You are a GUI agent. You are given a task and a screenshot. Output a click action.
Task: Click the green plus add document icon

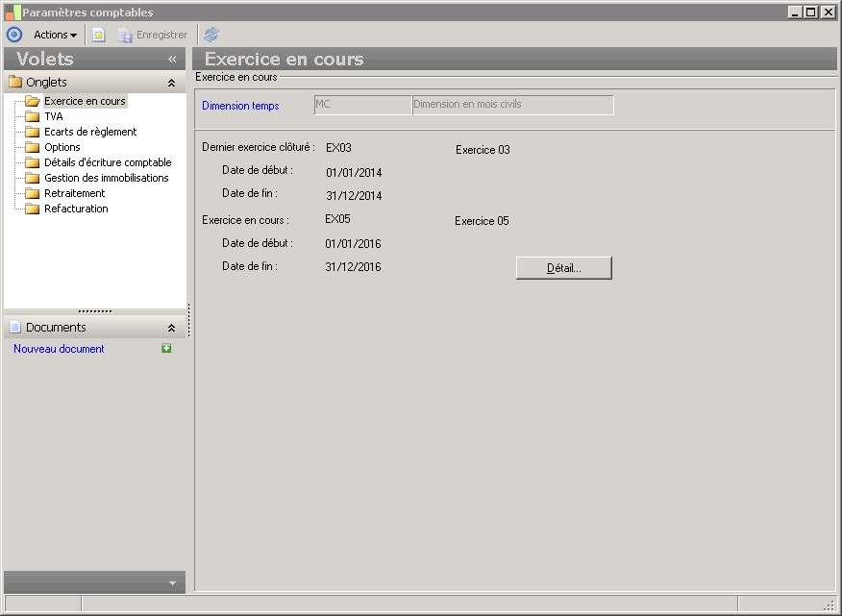point(166,349)
